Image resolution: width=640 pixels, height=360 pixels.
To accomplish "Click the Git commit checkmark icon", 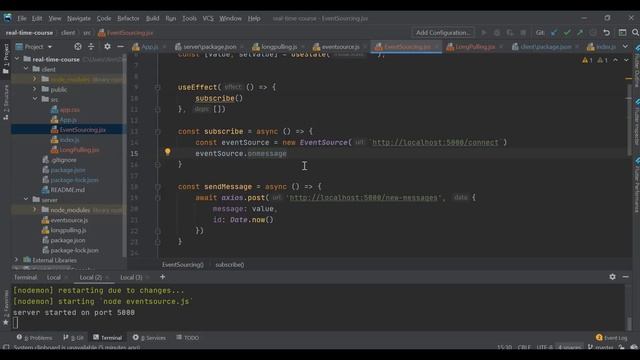I will point(567,33).
